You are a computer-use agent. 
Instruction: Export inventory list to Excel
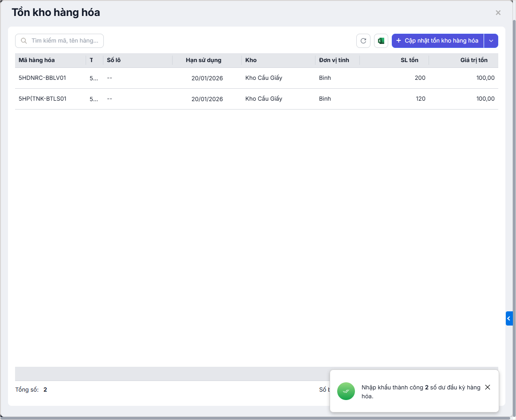381,41
